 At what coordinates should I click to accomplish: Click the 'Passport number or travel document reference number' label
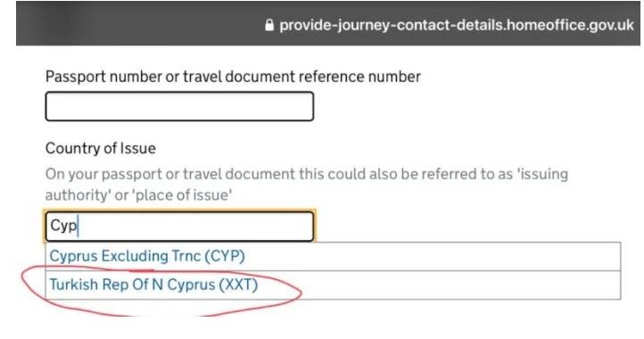(233, 77)
